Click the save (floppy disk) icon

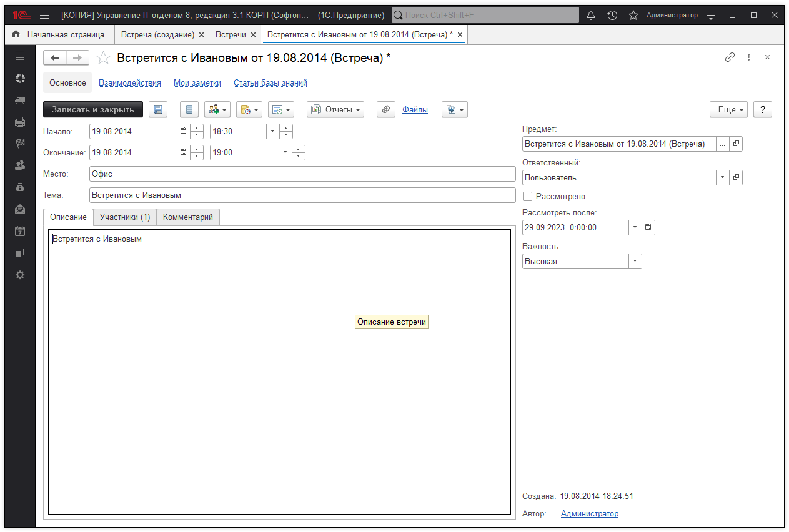158,109
